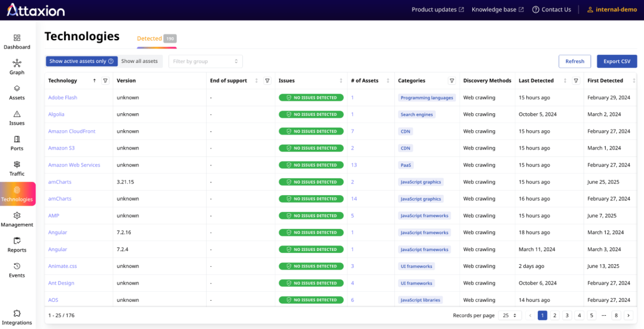Open the Ant Design technology link
Image resolution: width=644 pixels, height=329 pixels.
click(61, 283)
